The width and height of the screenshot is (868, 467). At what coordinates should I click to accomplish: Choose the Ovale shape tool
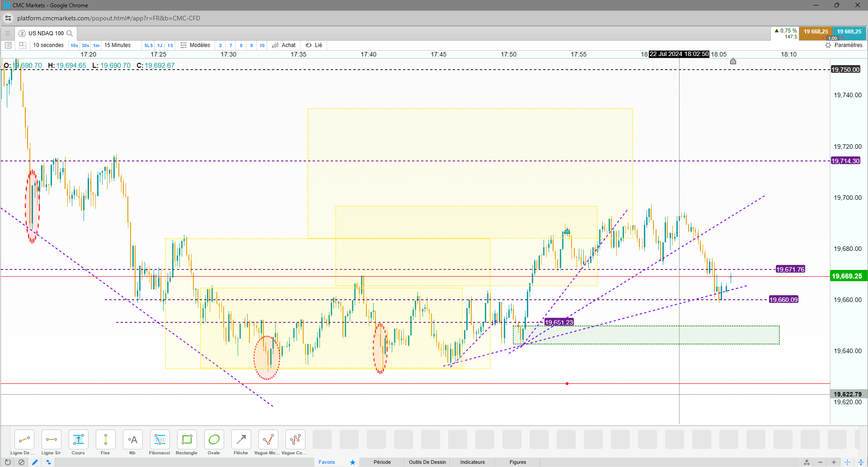tap(214, 442)
